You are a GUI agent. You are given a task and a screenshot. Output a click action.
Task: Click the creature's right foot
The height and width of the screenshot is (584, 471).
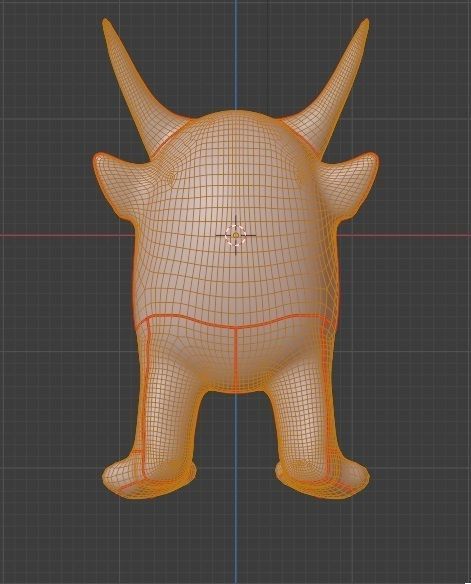pos(322,479)
